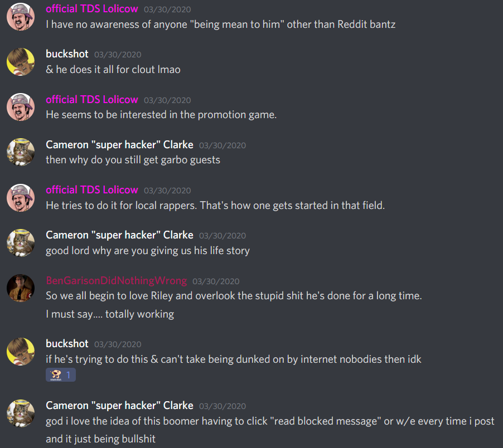Click timestamp next to BenGarisonDidNothingWrong
503x448 pixels.
click(216, 281)
